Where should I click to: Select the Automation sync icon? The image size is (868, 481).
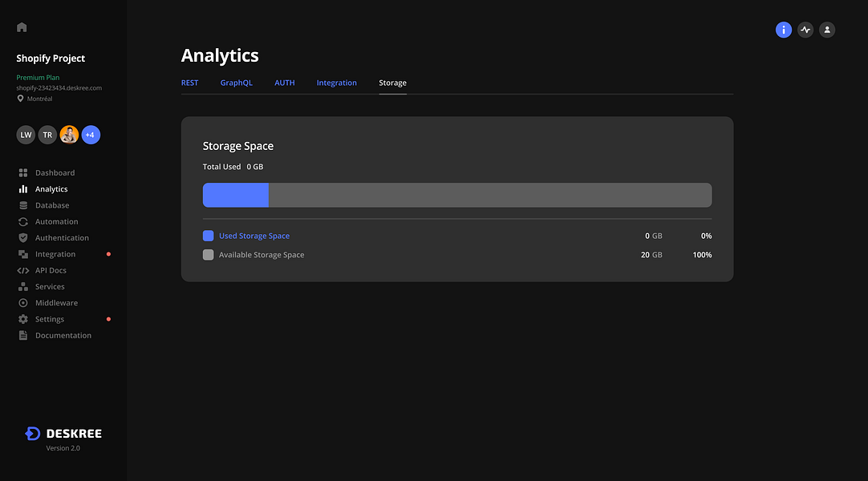point(23,221)
